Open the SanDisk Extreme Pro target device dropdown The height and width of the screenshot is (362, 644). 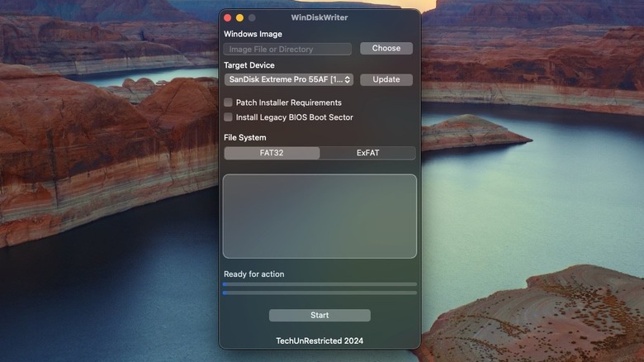point(288,79)
